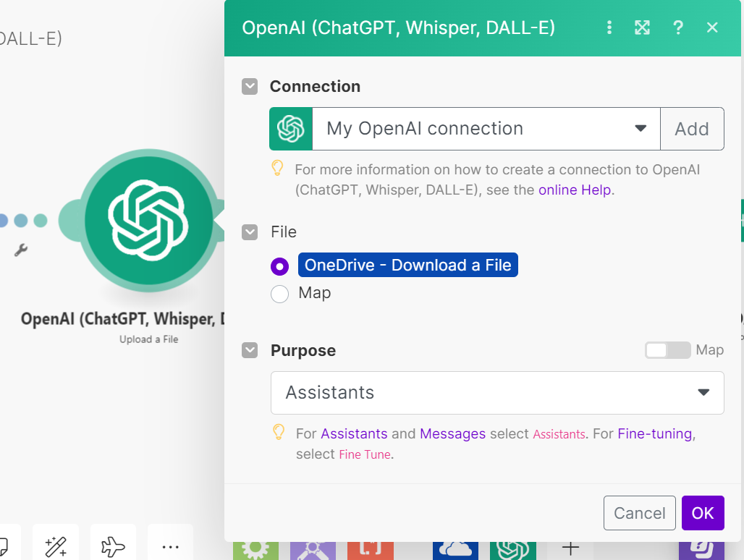Click the Upload a File module subtitle

tap(148, 339)
